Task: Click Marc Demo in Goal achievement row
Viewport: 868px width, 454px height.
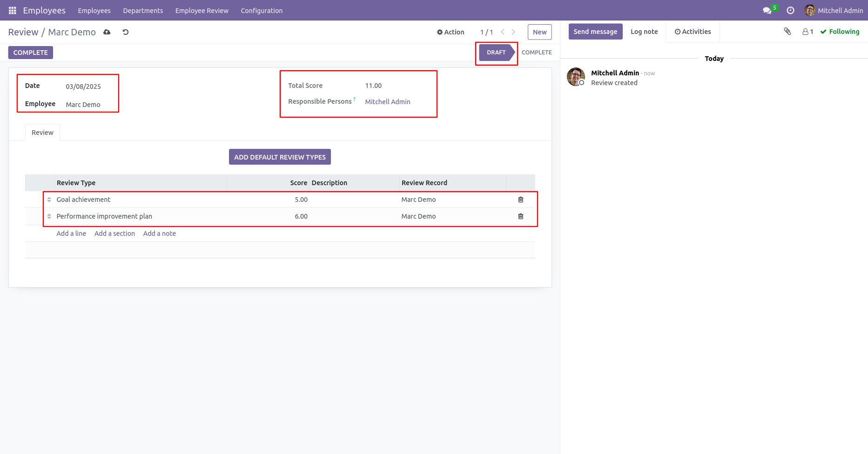Action: [419, 200]
